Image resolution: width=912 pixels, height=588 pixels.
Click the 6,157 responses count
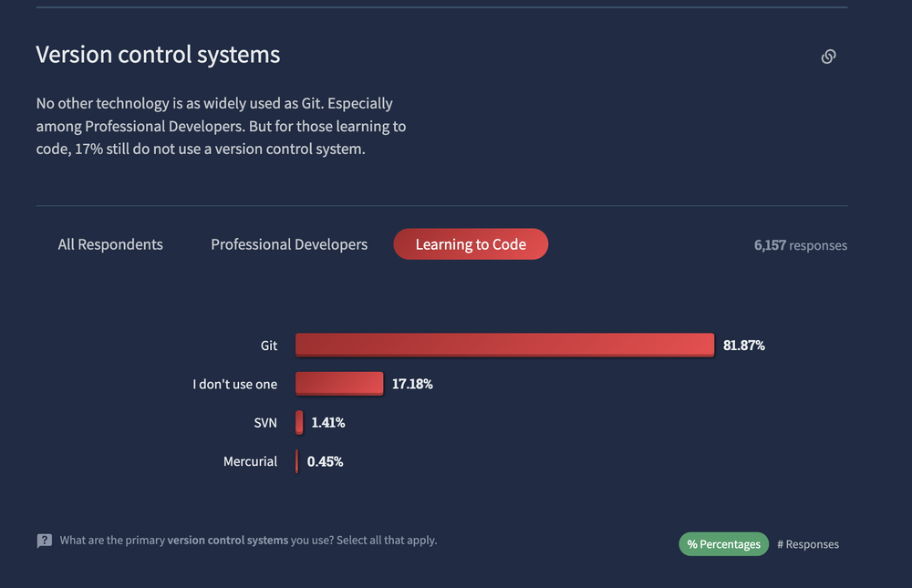click(800, 245)
